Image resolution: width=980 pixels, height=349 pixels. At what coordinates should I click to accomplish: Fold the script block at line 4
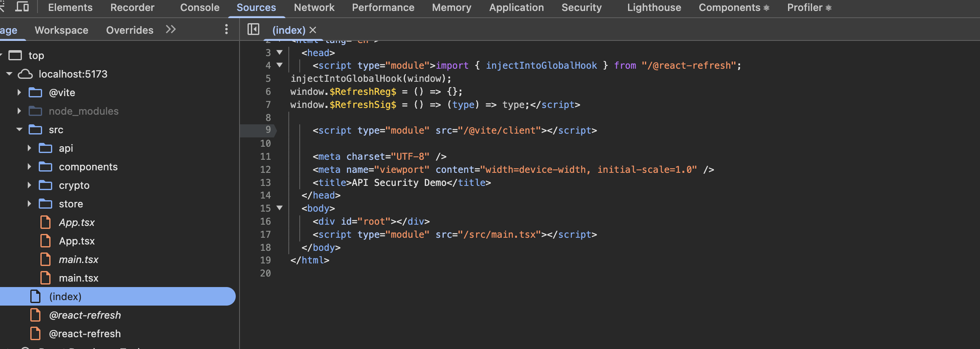tap(280, 65)
